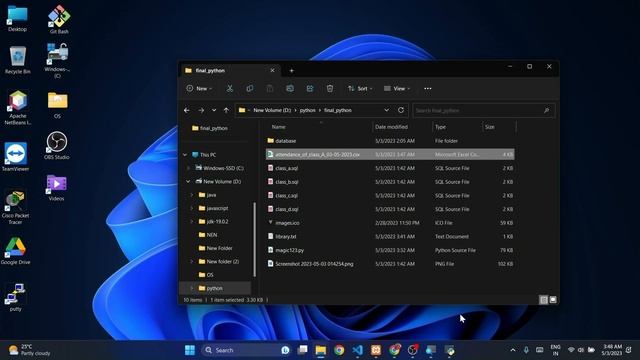Select the class_a.sql file
The height and width of the screenshot is (360, 640).
[x=390, y=168]
